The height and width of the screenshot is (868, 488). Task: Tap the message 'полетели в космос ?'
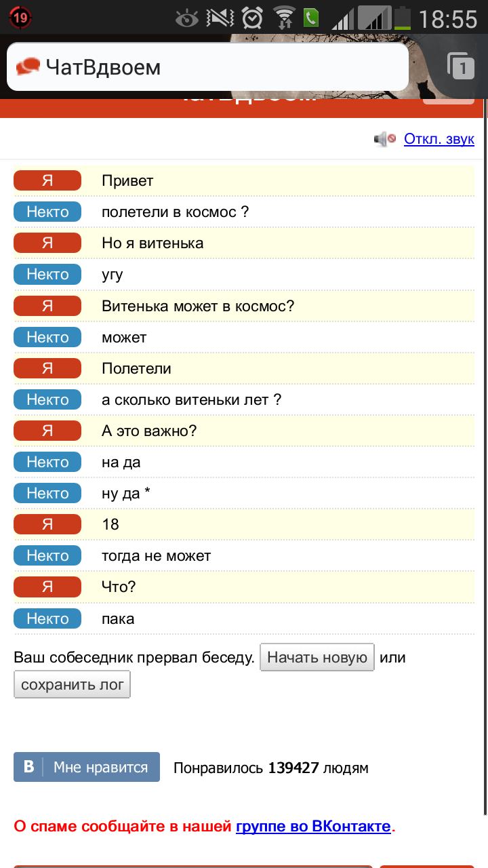coord(176,212)
